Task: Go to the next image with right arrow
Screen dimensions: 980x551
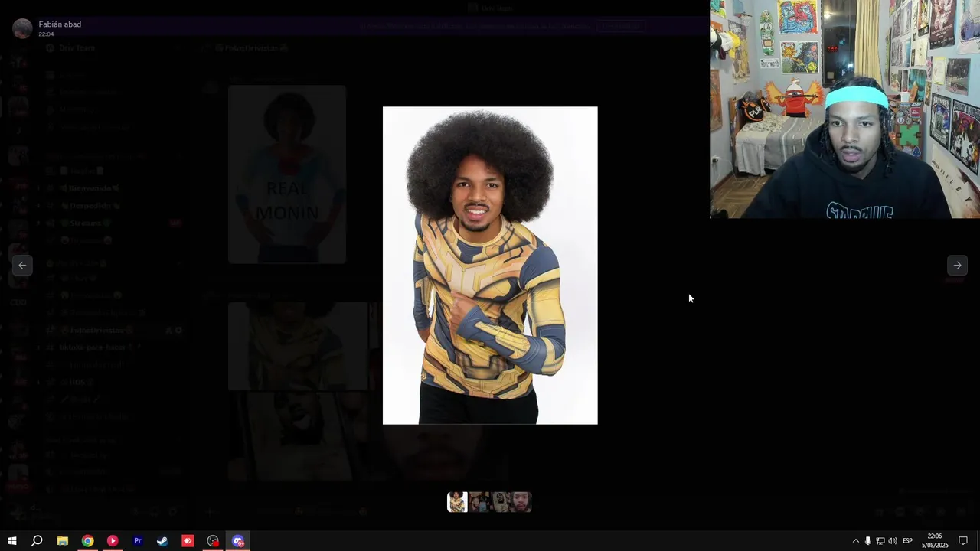Action: (x=957, y=265)
